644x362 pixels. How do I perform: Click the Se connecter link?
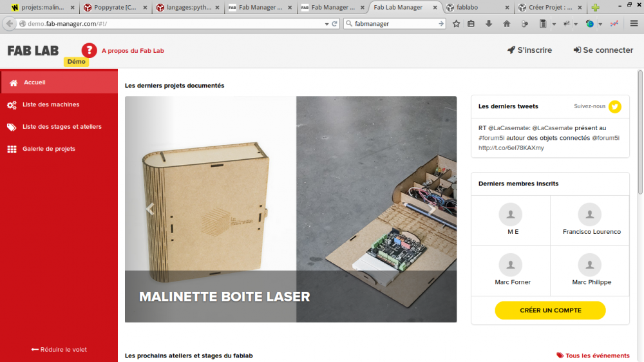(603, 50)
